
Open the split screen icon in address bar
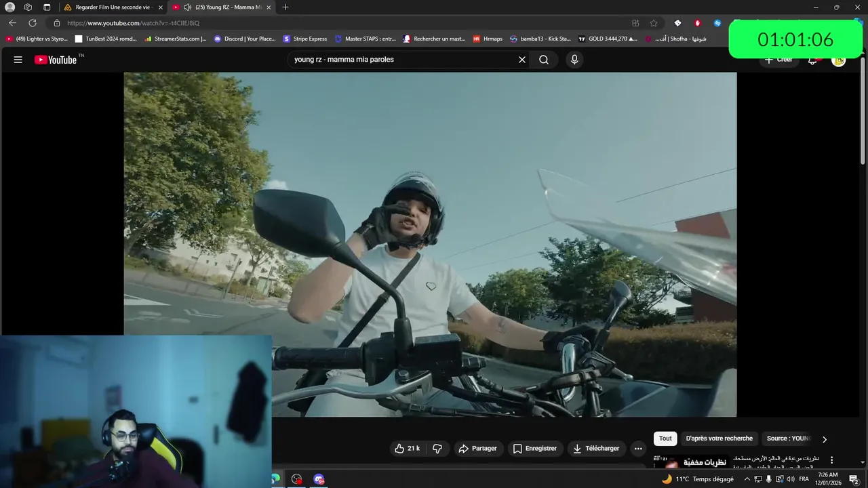(x=635, y=22)
